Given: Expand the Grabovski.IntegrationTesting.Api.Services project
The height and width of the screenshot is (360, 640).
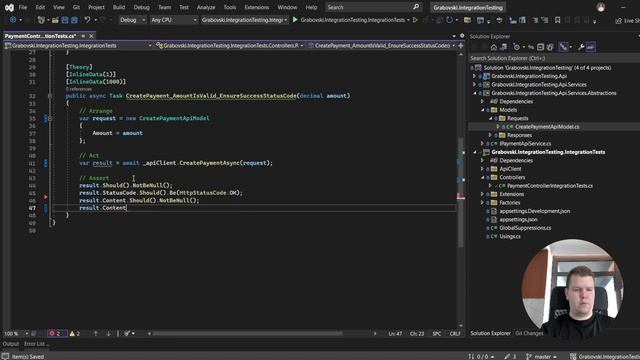Looking at the screenshot, I should pyautogui.click(x=475, y=85).
